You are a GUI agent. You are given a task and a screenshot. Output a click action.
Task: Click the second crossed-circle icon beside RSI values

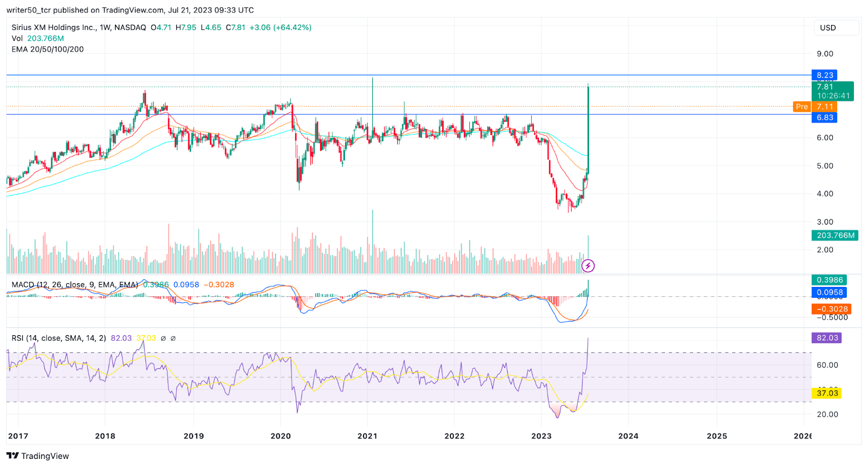coord(173,338)
